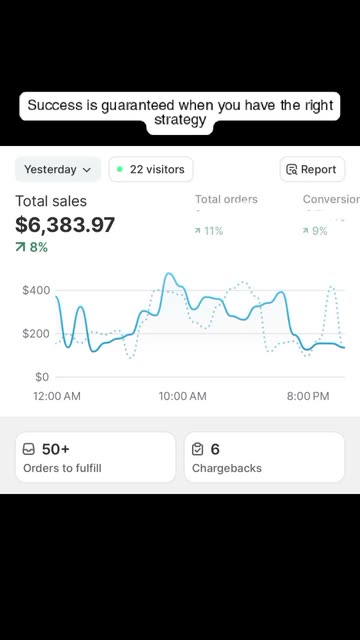Click the 22 visitors live indicator
Image resolution: width=360 pixels, height=640 pixels.
151,169
